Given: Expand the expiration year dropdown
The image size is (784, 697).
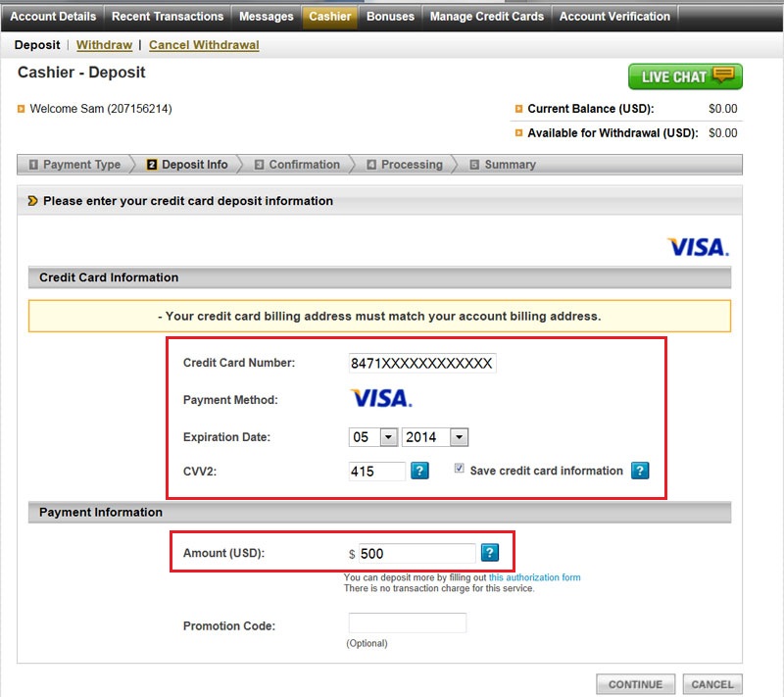Looking at the screenshot, I should pyautogui.click(x=459, y=437).
